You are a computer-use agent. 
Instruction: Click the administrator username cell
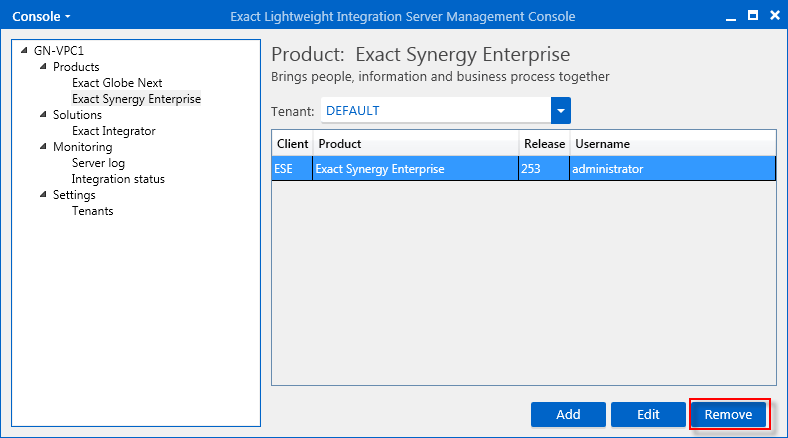pos(673,169)
